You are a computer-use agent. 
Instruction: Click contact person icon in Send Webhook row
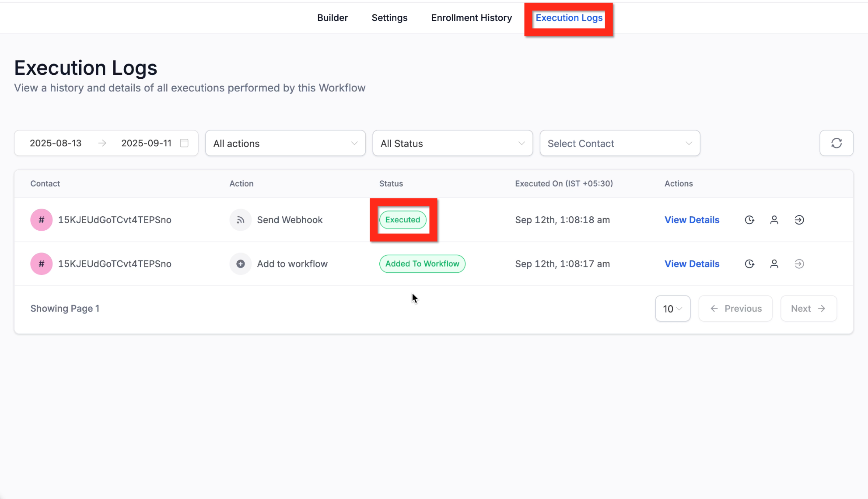[x=774, y=220]
